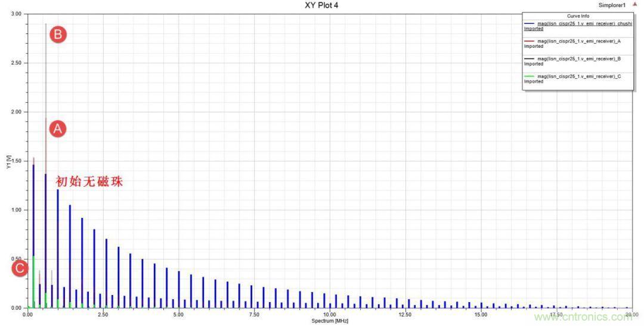Click the blue line swatch in legend
This screenshot has width=644, height=326.
tap(530, 24)
